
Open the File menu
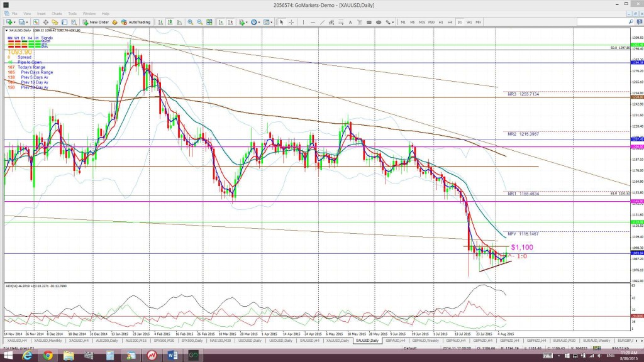pos(15,14)
